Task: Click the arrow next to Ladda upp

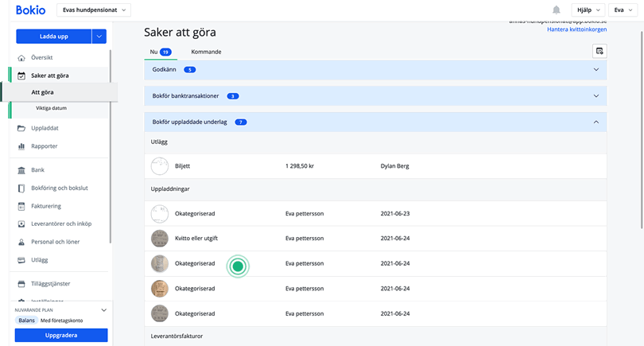Action: click(99, 36)
